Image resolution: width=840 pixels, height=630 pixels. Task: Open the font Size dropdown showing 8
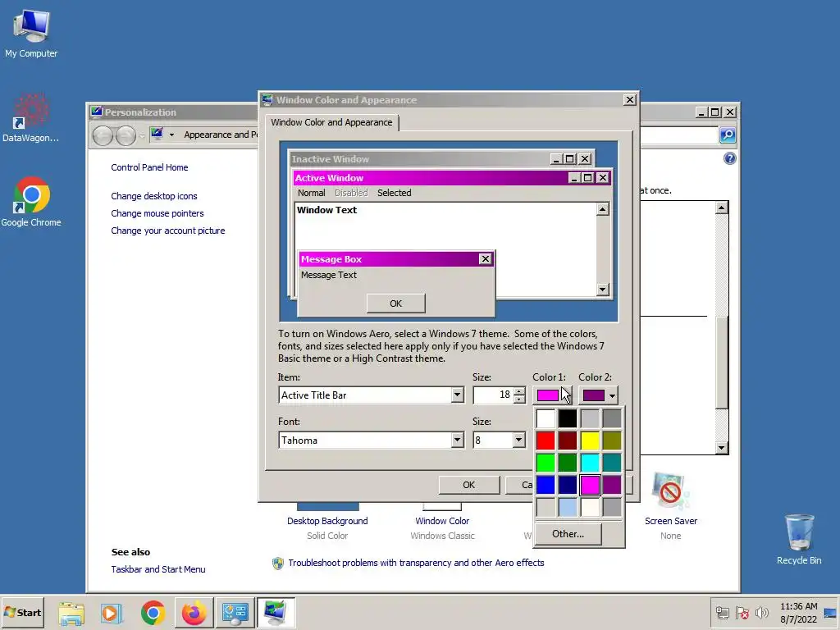(x=518, y=440)
